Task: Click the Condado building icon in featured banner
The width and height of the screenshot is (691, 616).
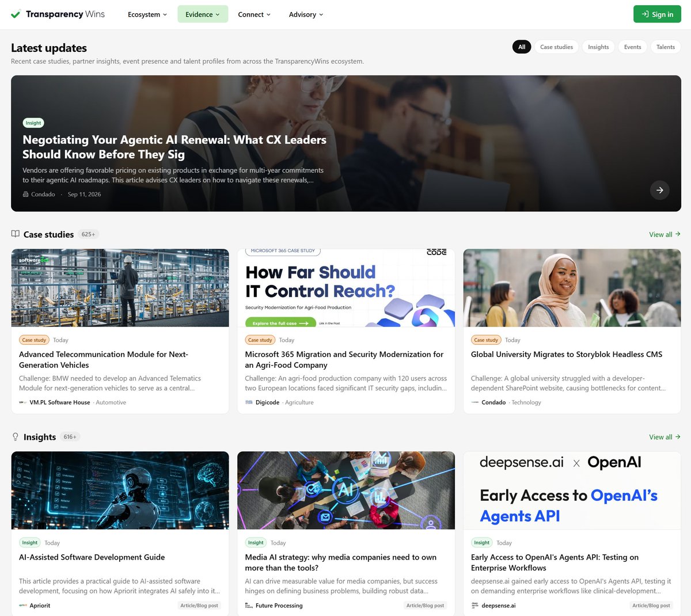Action: pos(25,195)
